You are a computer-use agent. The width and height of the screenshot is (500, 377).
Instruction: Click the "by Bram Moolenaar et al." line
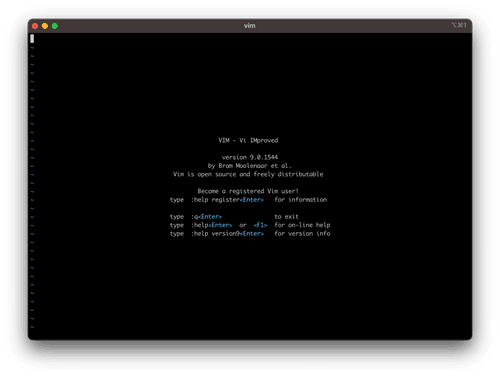[250, 166]
